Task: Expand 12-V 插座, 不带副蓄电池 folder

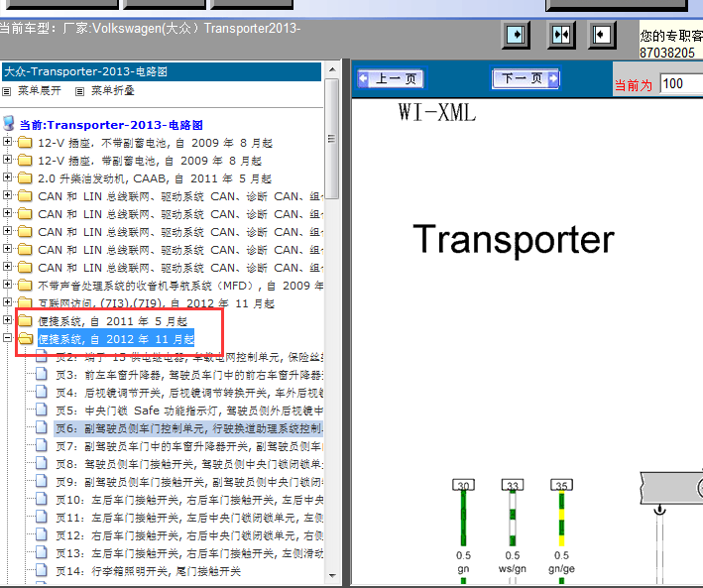Action: pyautogui.click(x=7, y=142)
